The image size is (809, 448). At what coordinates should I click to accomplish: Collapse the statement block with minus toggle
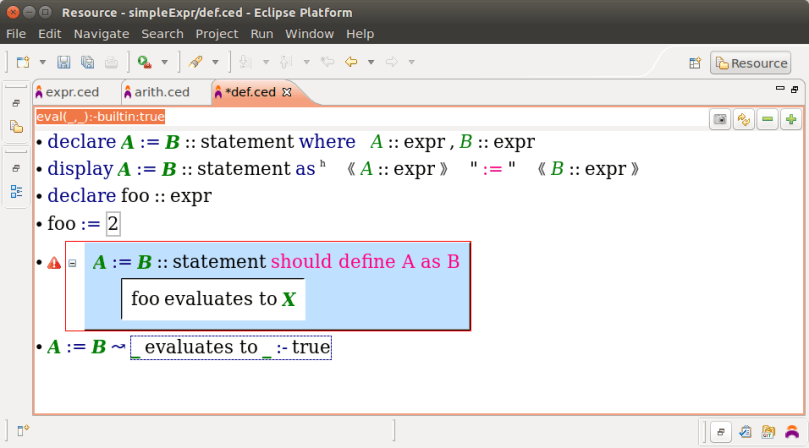tap(72, 263)
